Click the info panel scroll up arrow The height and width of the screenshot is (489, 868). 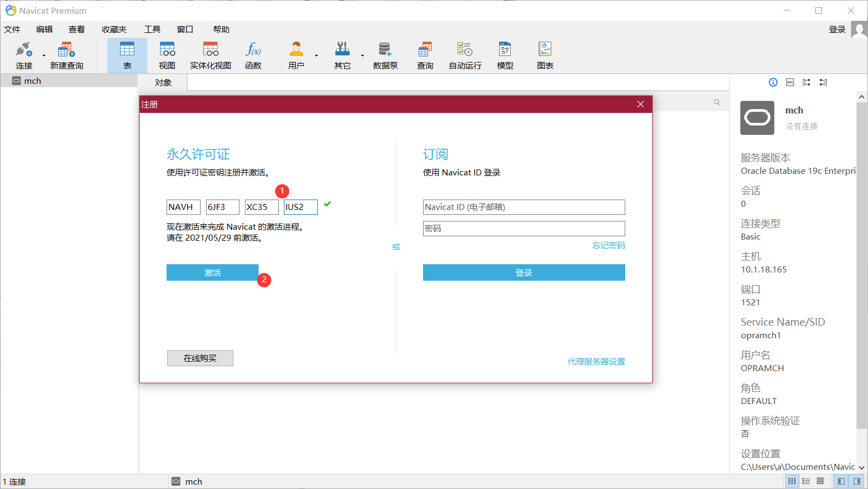(861, 96)
